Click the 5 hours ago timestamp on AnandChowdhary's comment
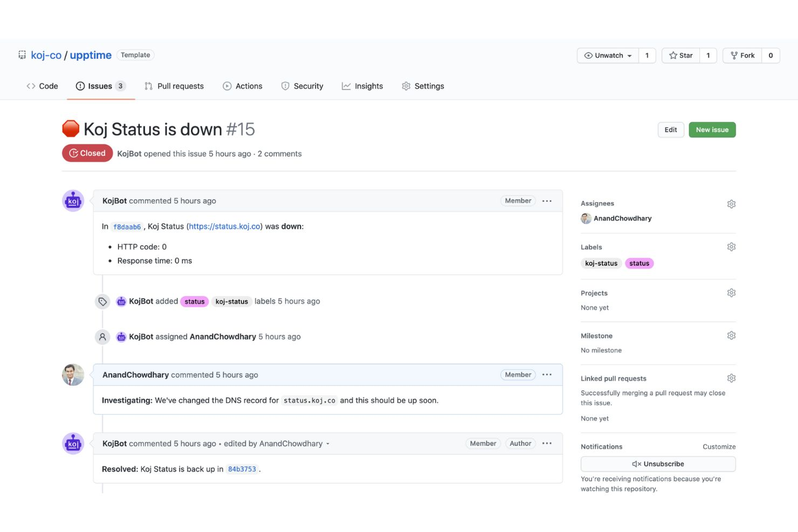Viewport: 798px width, 532px height. tap(237, 375)
